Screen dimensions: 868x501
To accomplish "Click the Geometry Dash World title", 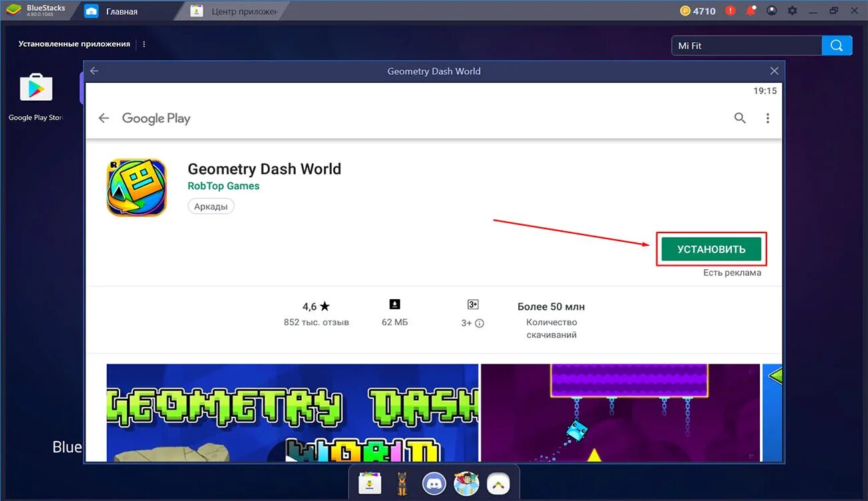I will 264,169.
